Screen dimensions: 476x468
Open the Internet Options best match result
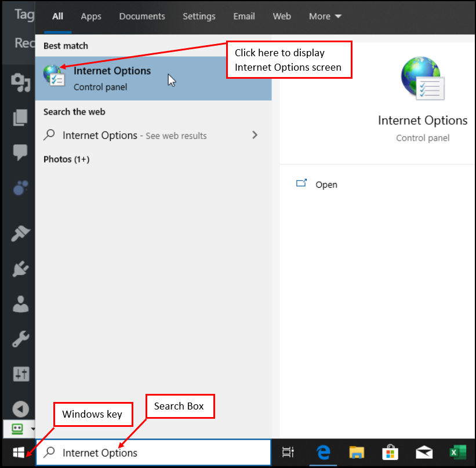coord(153,79)
